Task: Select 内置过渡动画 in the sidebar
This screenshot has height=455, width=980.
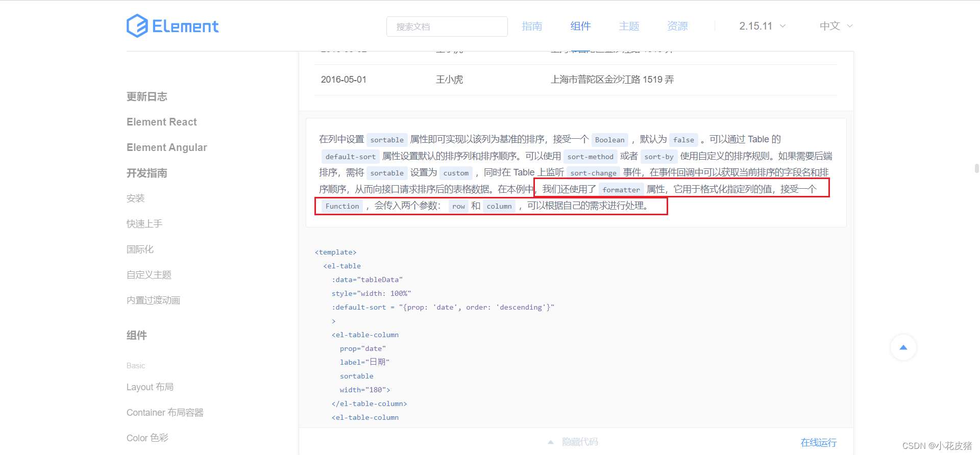Action: point(154,300)
